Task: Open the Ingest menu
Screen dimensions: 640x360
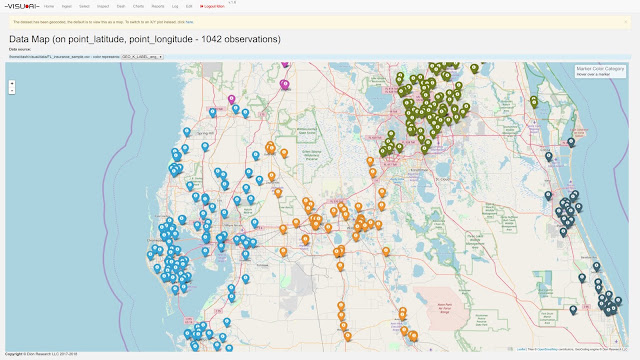Action: click(67, 7)
